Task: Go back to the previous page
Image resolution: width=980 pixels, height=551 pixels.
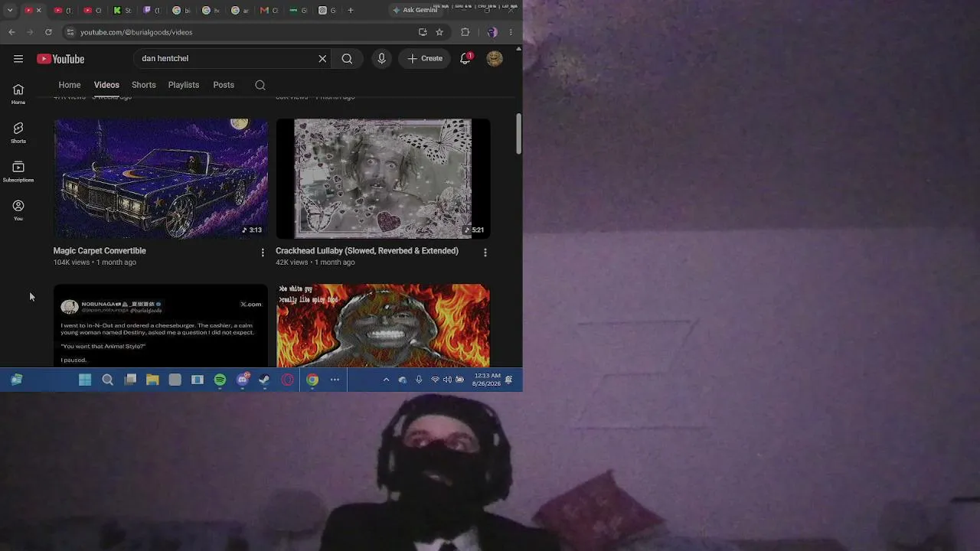Action: click(11, 32)
